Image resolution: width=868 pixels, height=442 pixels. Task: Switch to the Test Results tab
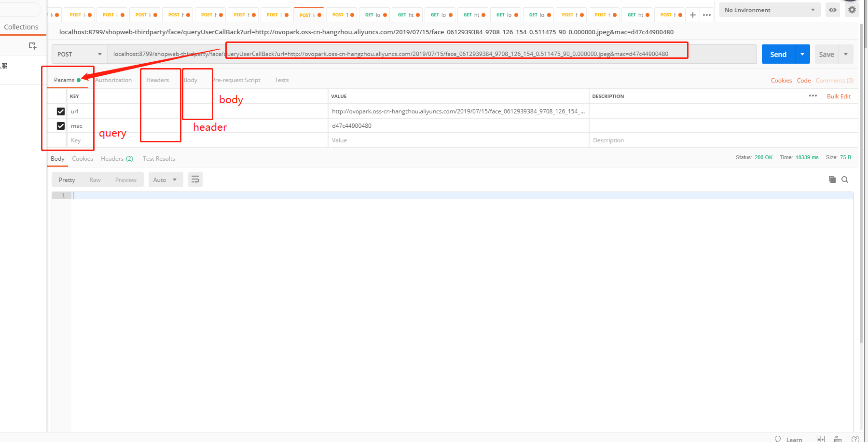point(159,158)
